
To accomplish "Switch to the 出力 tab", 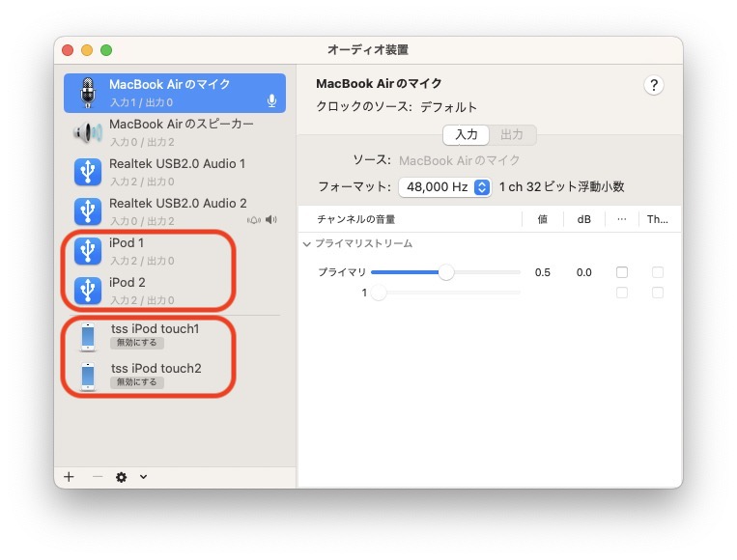I will click(512, 135).
